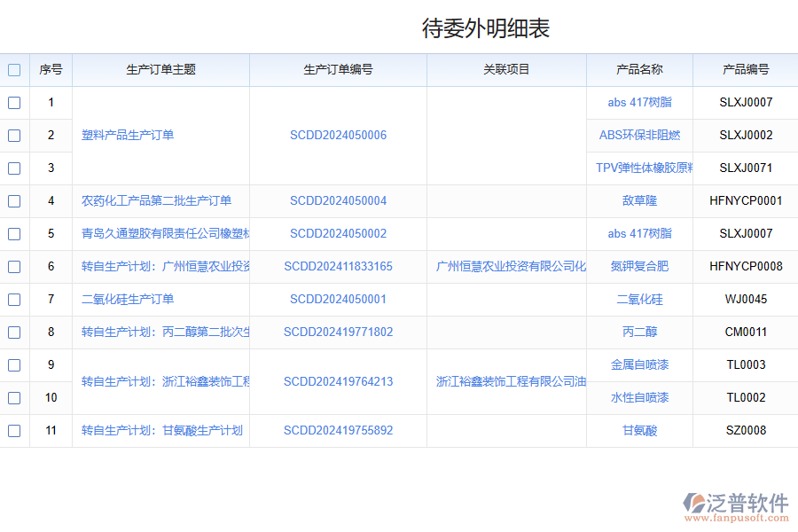This screenshot has height=532, width=798.
Task: Check the checkbox for row 1
Action: point(14,103)
